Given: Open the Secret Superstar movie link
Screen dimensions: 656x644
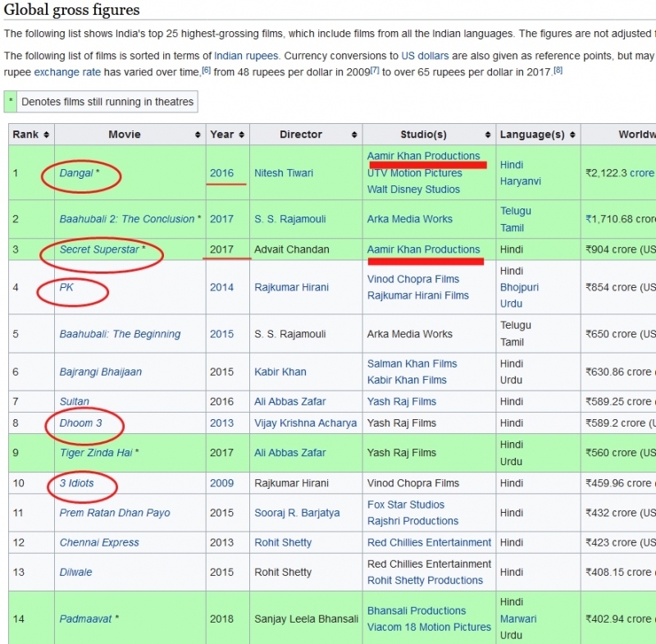Looking at the screenshot, I should click(x=99, y=249).
